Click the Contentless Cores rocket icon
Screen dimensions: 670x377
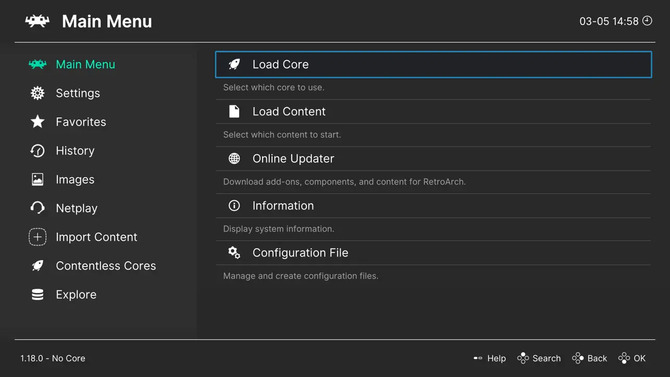coord(37,266)
